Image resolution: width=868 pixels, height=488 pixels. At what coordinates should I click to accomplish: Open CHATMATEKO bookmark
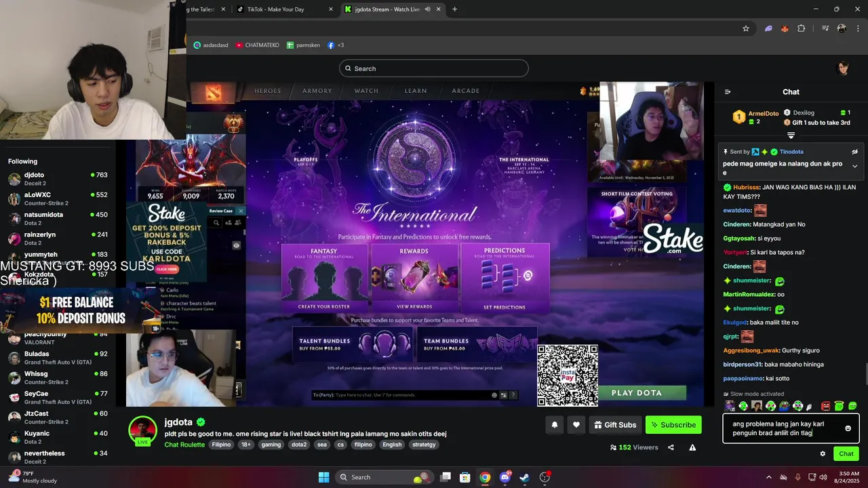point(257,45)
